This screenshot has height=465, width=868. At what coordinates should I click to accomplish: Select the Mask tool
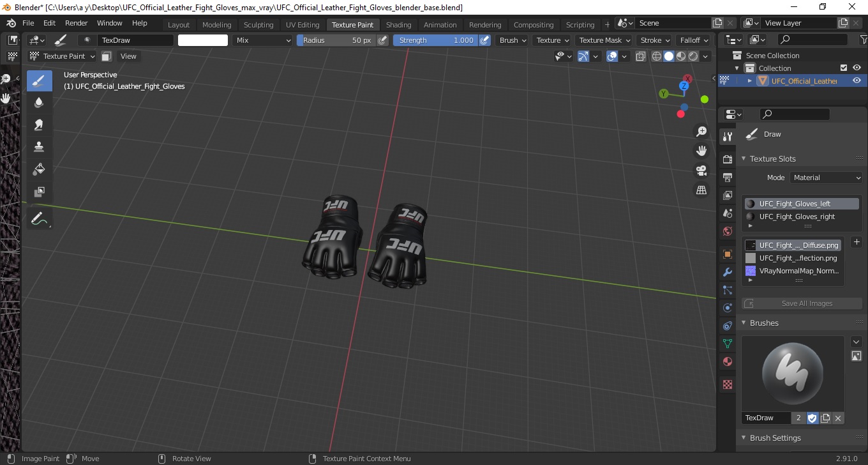click(x=39, y=192)
